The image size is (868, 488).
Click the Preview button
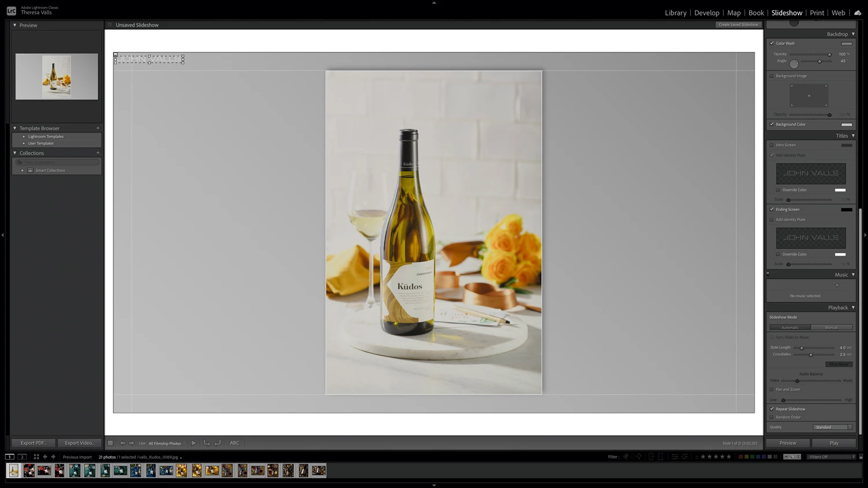point(788,443)
